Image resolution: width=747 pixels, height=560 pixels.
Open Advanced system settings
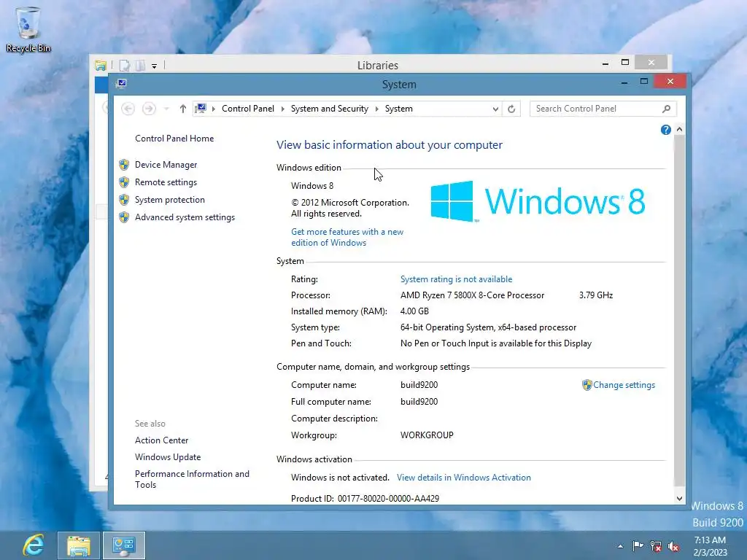[185, 217]
